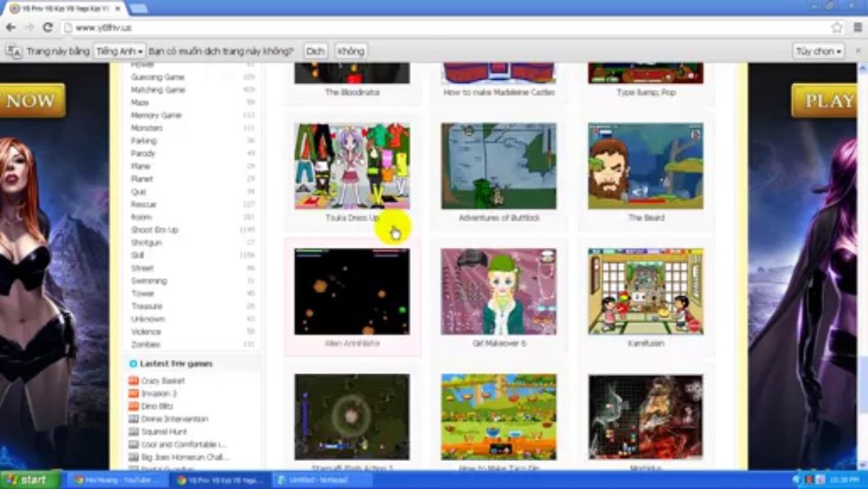Open the Chrome menu icon
Viewport: 868px width, 489px height.
[857, 28]
